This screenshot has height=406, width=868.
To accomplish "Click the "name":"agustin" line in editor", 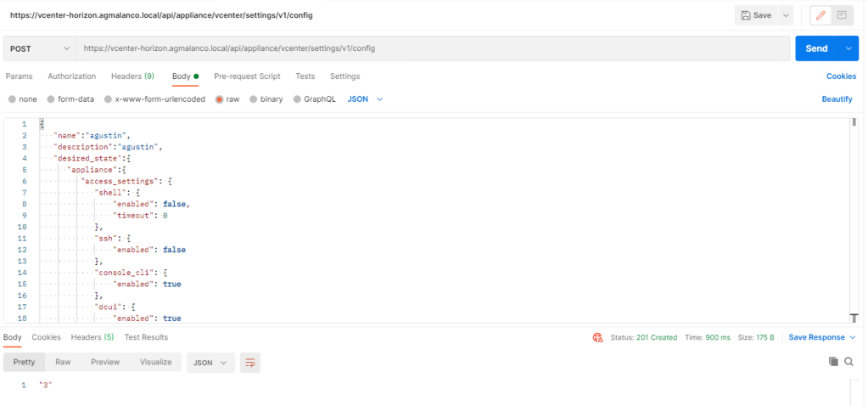I will 92,135.
